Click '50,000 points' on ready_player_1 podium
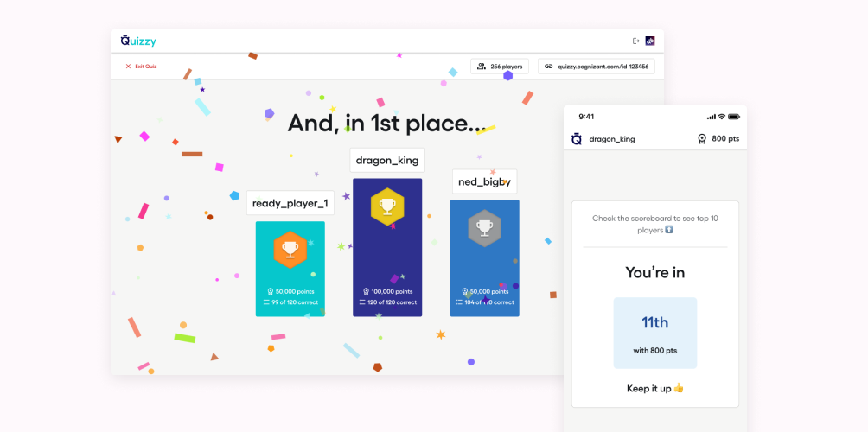This screenshot has height=432, width=868. pos(296,291)
